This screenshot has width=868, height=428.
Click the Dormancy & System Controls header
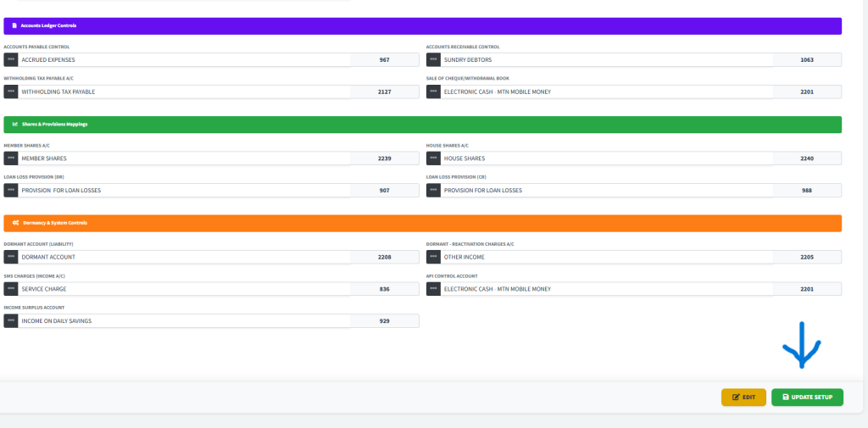422,223
